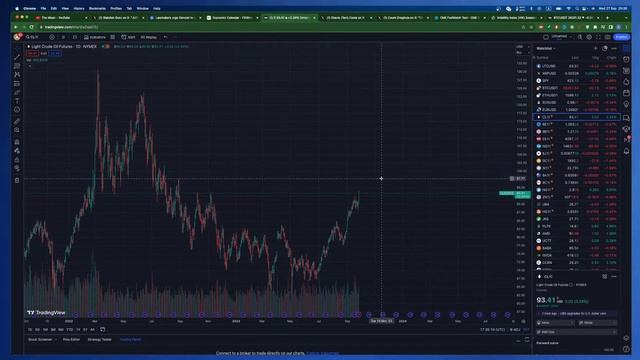Open the candle chart type selector
Viewport: 640px width, 360px height.
coord(75,37)
